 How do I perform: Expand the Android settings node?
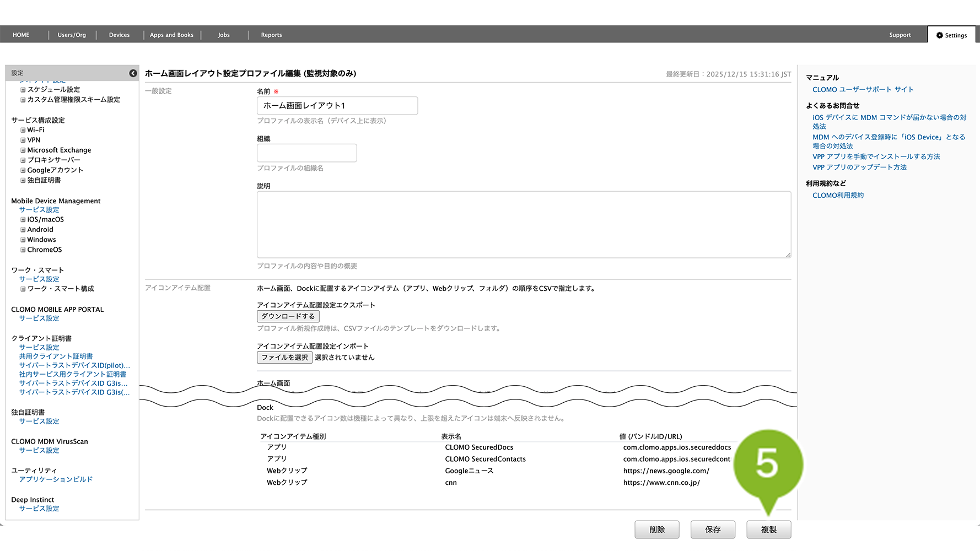click(23, 230)
